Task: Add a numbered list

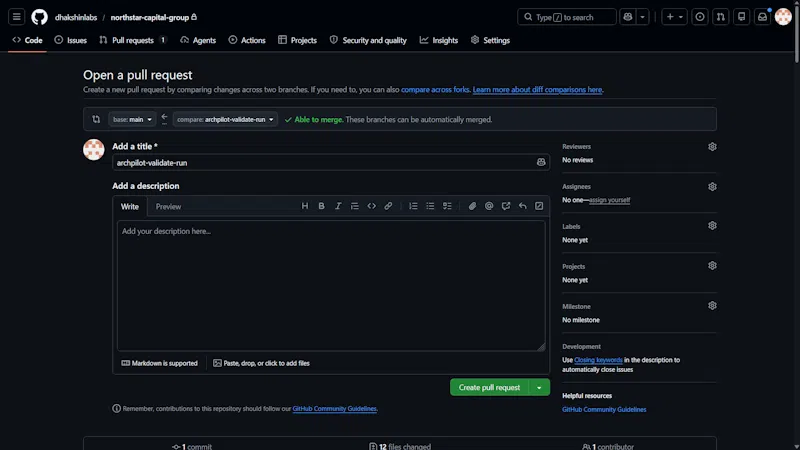Action: coord(413,206)
